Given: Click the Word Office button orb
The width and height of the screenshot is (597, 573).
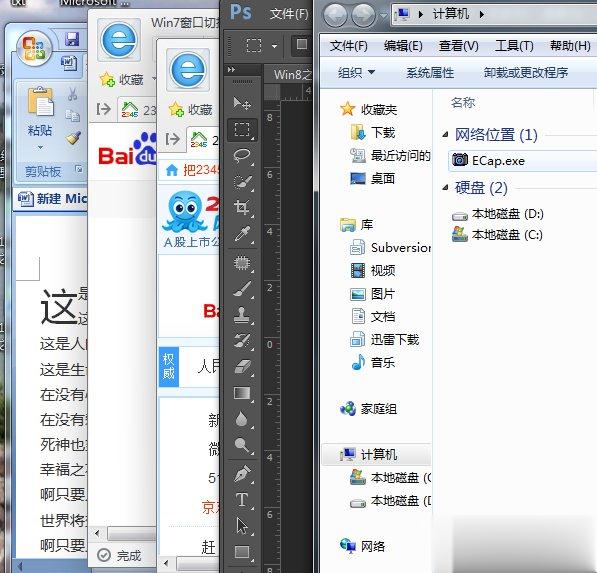Looking at the screenshot, I should coord(34,48).
